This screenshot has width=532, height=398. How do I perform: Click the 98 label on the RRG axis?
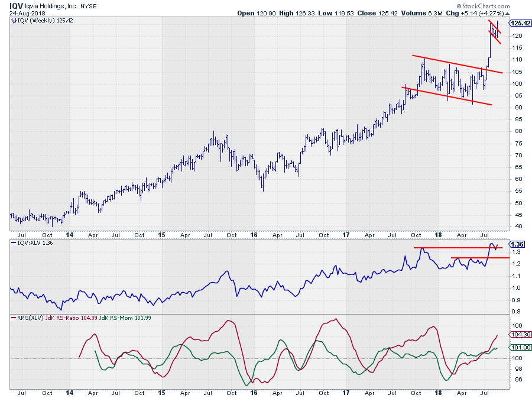519,369
